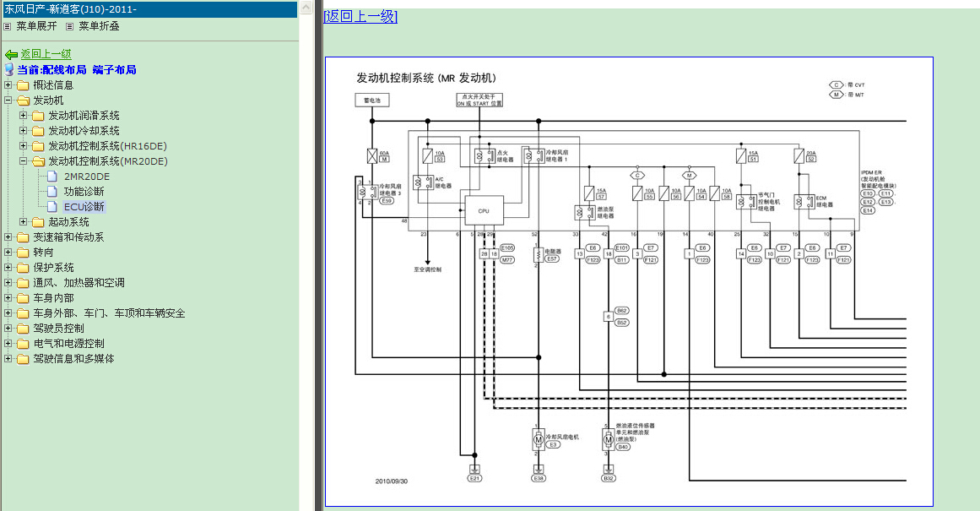Click the 发动机冷却系统 folder icon
Viewport: 980px width, 511px height.
pyautogui.click(x=38, y=131)
